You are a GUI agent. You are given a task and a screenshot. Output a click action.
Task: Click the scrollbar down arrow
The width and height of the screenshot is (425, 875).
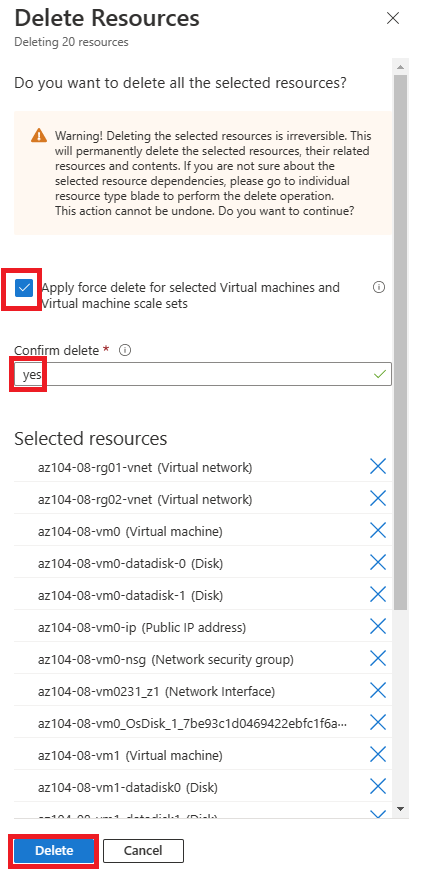click(x=400, y=808)
